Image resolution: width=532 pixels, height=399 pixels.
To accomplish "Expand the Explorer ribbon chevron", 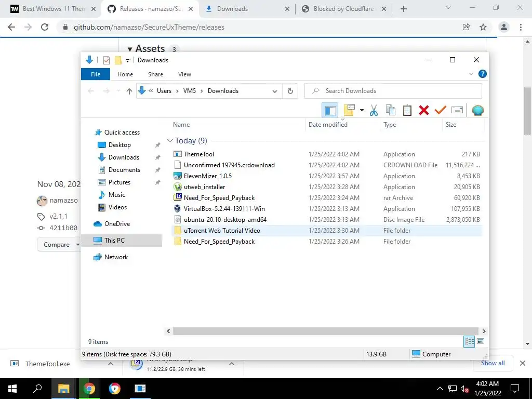I will [471, 74].
